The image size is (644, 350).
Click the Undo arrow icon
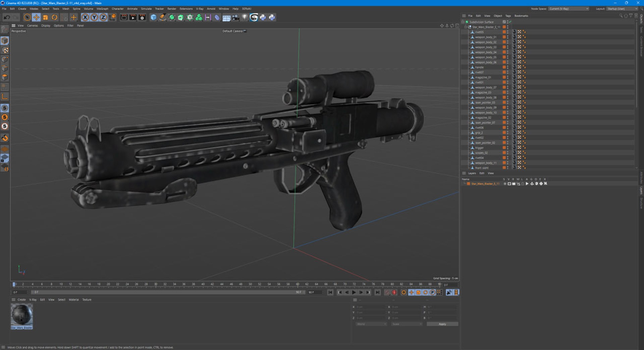tap(7, 17)
